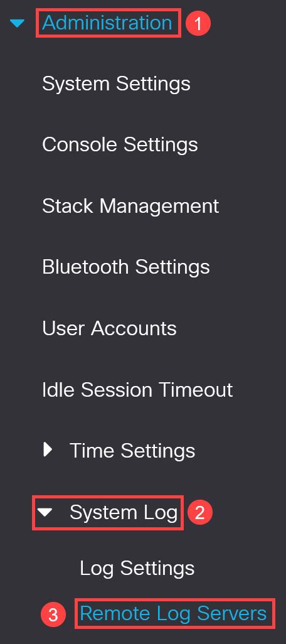The width and height of the screenshot is (286, 644).
Task: Click the red step 1 badge
Action: point(198,23)
